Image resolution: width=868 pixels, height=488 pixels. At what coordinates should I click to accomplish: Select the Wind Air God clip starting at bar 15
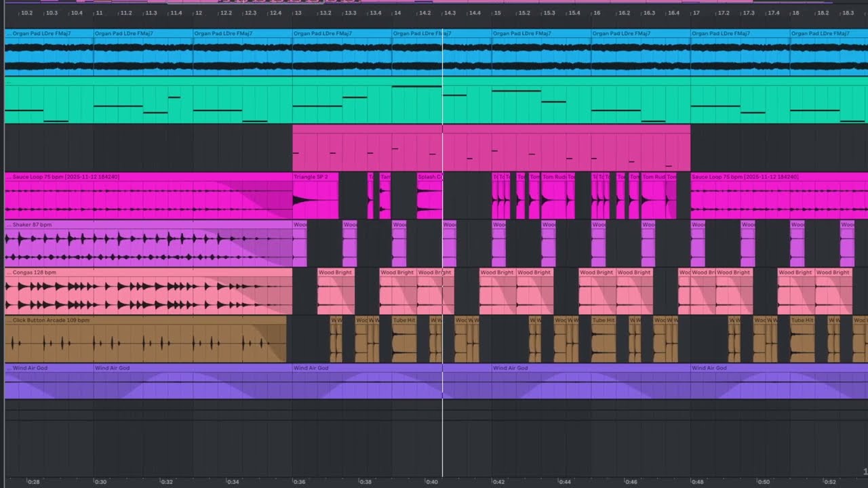pyautogui.click(x=591, y=382)
